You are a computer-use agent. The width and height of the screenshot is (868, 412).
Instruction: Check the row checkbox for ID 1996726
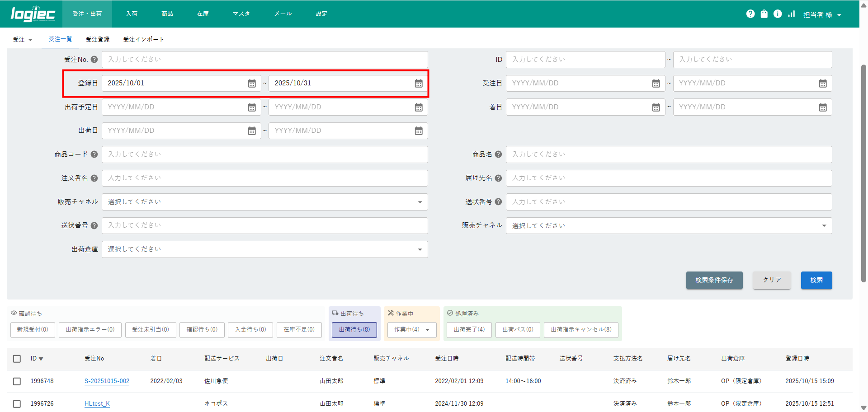[17, 404]
